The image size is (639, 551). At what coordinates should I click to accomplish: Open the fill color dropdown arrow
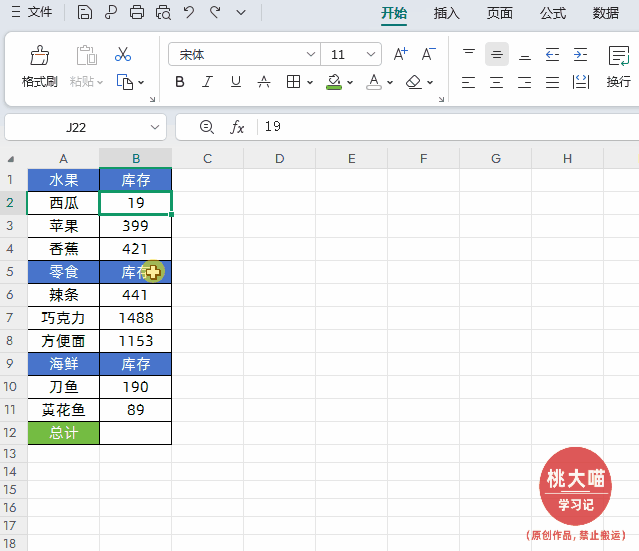point(350,82)
